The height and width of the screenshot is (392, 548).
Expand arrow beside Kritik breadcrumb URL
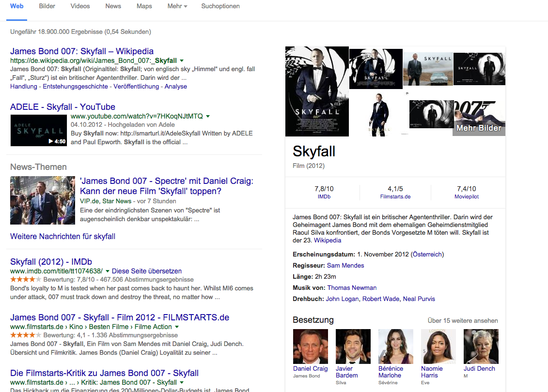pos(182,383)
